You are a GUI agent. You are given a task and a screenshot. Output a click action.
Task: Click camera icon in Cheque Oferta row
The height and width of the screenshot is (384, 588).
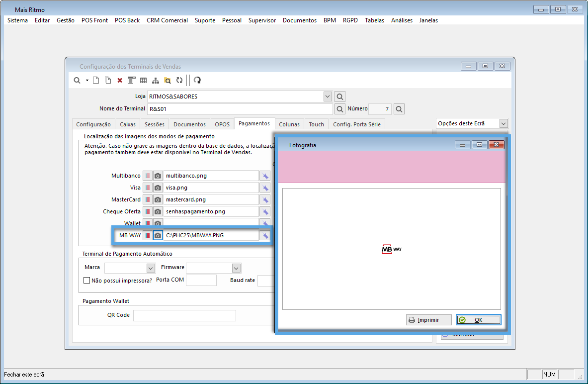(x=158, y=212)
